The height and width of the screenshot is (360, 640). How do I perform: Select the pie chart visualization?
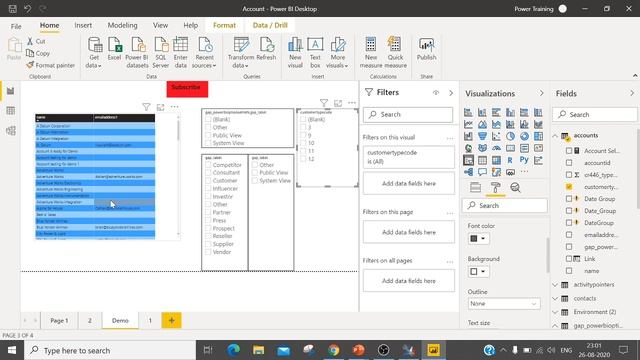[x=510, y=136]
